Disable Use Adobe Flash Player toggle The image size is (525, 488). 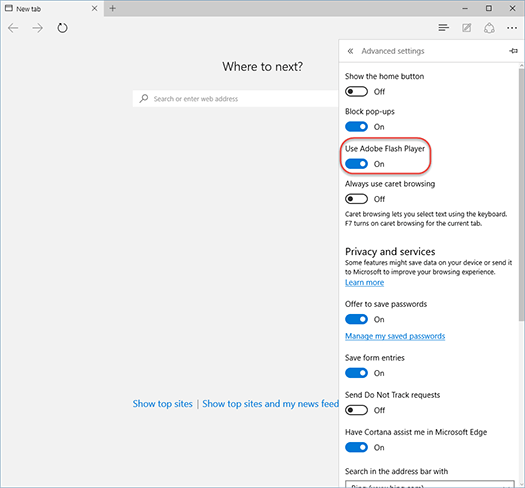356,164
